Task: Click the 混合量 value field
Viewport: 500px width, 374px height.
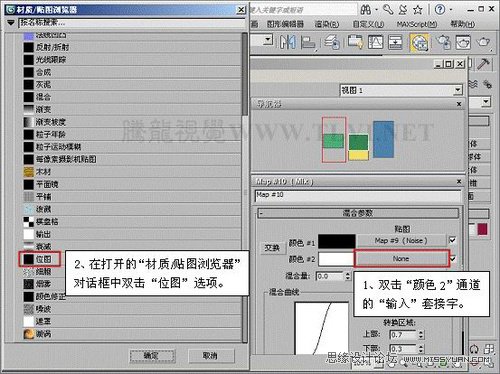Action: (x=330, y=276)
